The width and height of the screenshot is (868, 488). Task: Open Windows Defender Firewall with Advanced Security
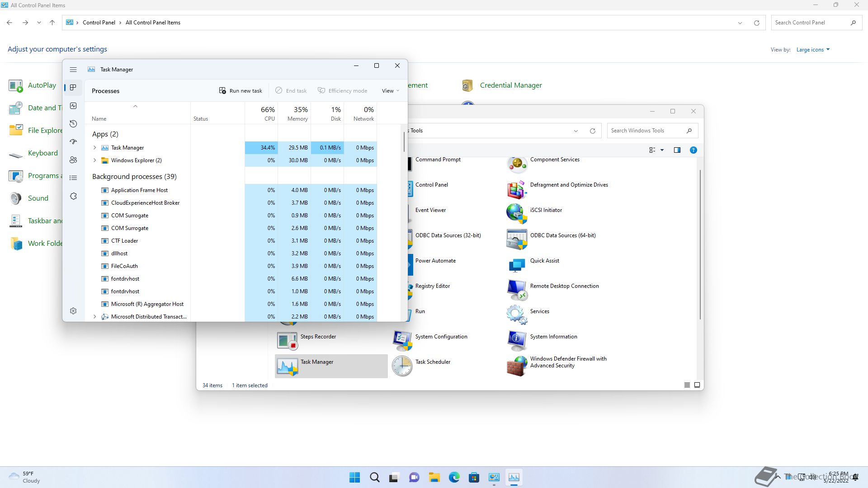557,366
